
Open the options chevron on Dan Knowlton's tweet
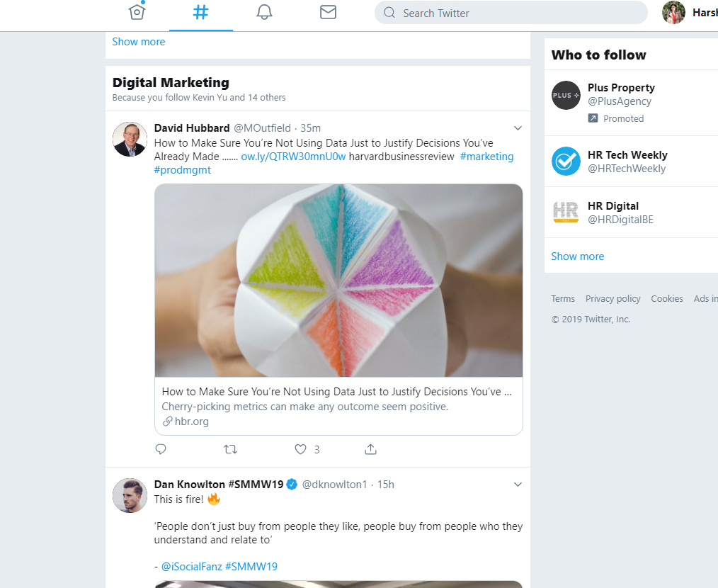(x=518, y=484)
